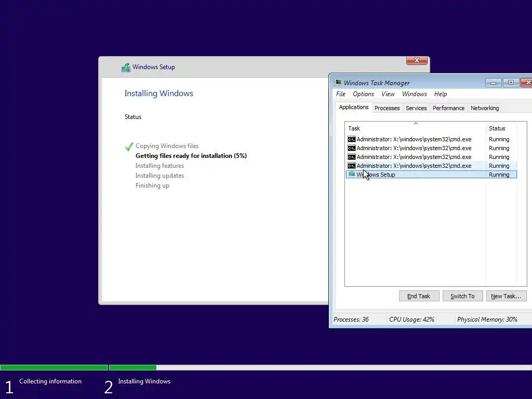The width and height of the screenshot is (532, 399).
Task: Click the Task Manager title bar icon
Action: click(x=338, y=83)
